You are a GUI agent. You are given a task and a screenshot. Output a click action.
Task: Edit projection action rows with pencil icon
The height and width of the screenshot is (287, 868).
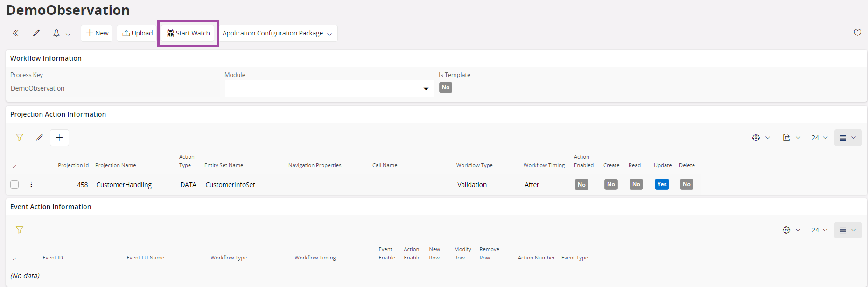click(x=40, y=138)
